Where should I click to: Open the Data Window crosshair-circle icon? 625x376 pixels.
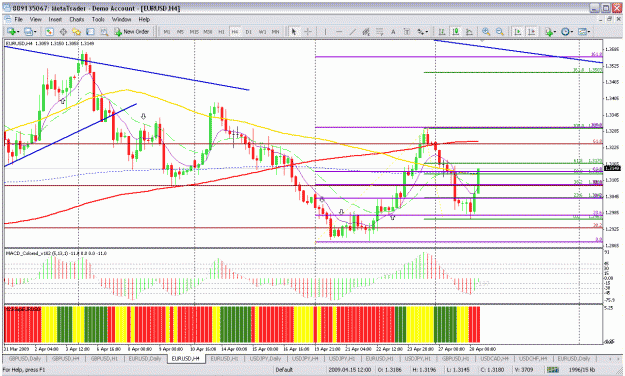[63, 32]
